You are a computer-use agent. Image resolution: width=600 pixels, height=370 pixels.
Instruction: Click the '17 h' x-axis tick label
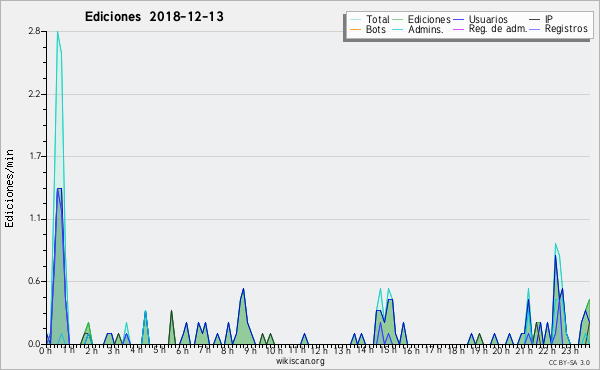[x=433, y=350]
